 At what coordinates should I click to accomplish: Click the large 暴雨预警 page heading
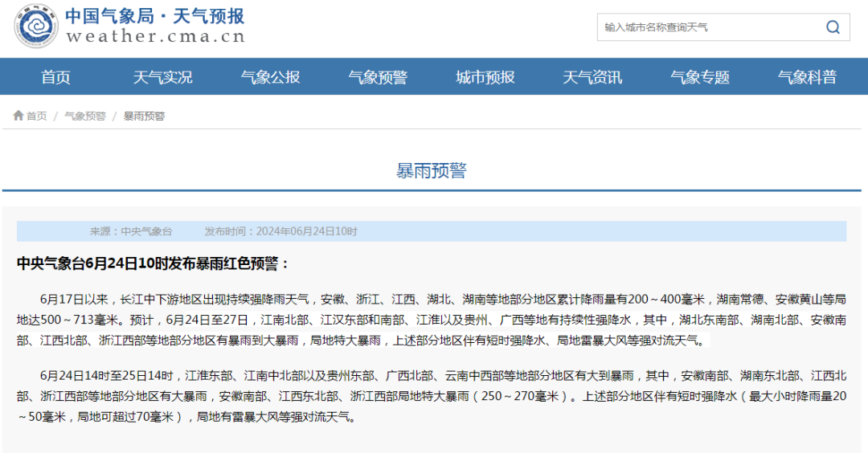click(432, 170)
